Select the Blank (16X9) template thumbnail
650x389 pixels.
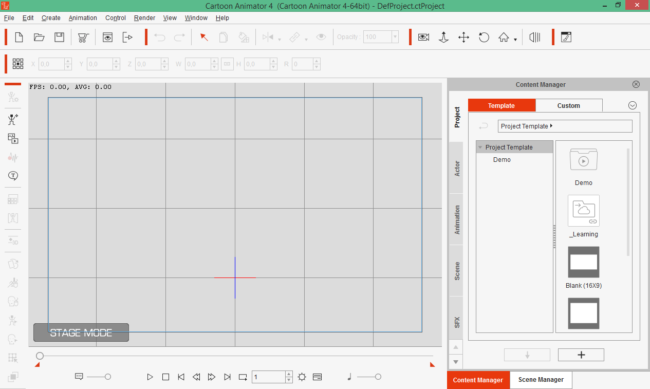pos(583,262)
